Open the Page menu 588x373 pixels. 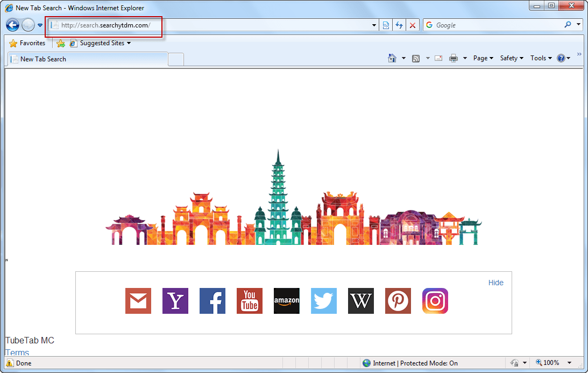(483, 58)
